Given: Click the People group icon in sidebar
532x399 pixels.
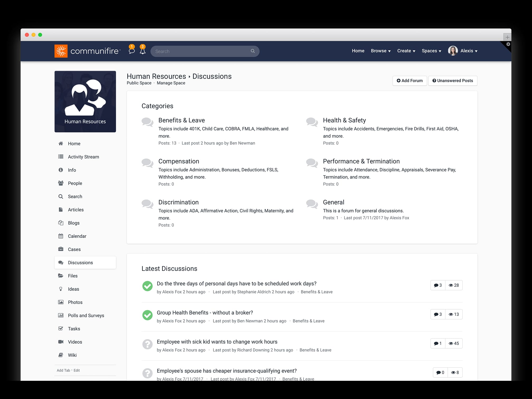Looking at the screenshot, I should tap(61, 183).
